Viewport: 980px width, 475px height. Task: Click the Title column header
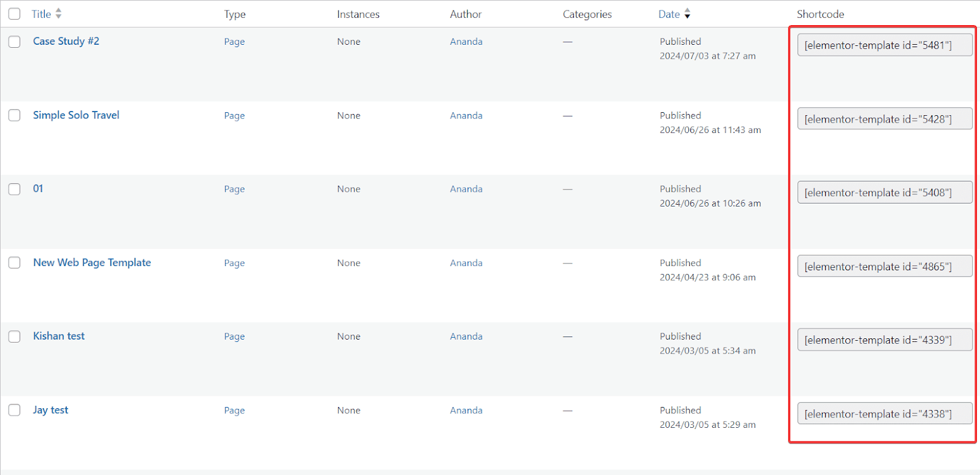click(41, 14)
